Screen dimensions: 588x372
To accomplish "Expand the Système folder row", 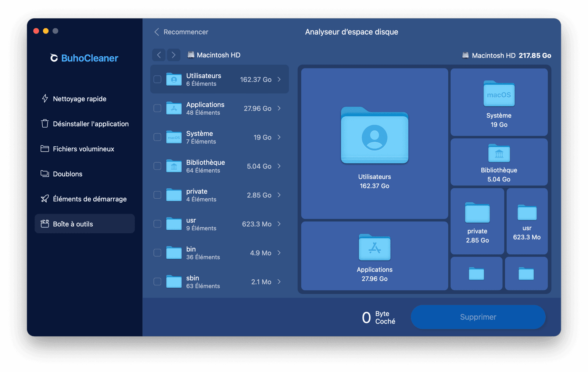I will click(x=280, y=137).
